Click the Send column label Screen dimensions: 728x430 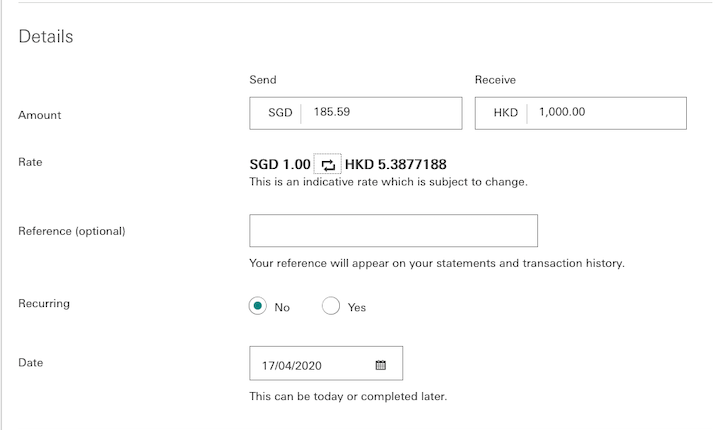[263, 80]
